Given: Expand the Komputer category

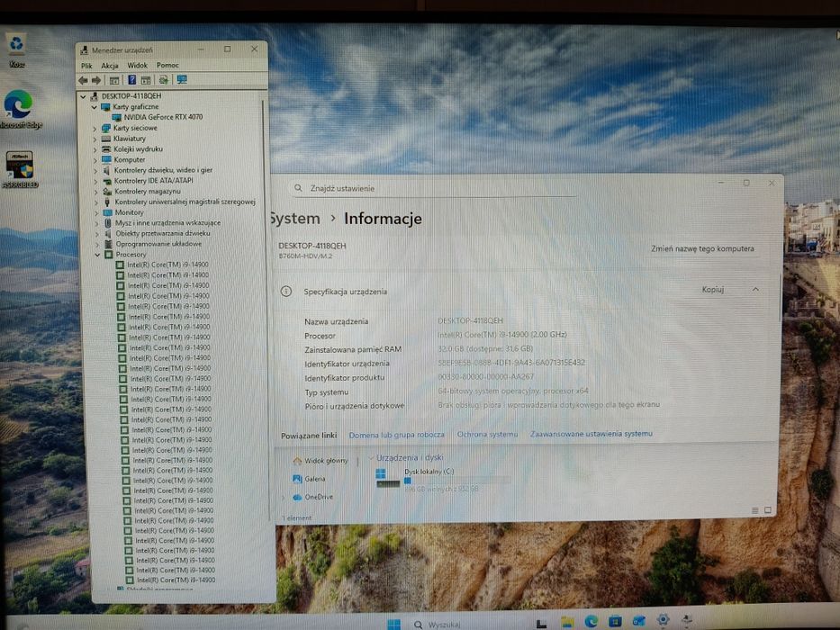Looking at the screenshot, I should (95, 159).
